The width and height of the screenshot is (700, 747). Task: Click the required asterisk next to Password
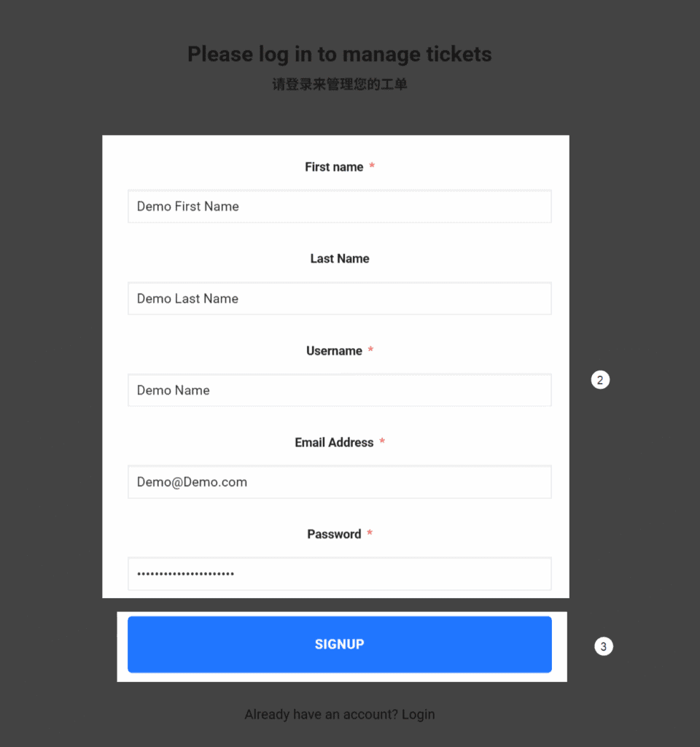370,535
